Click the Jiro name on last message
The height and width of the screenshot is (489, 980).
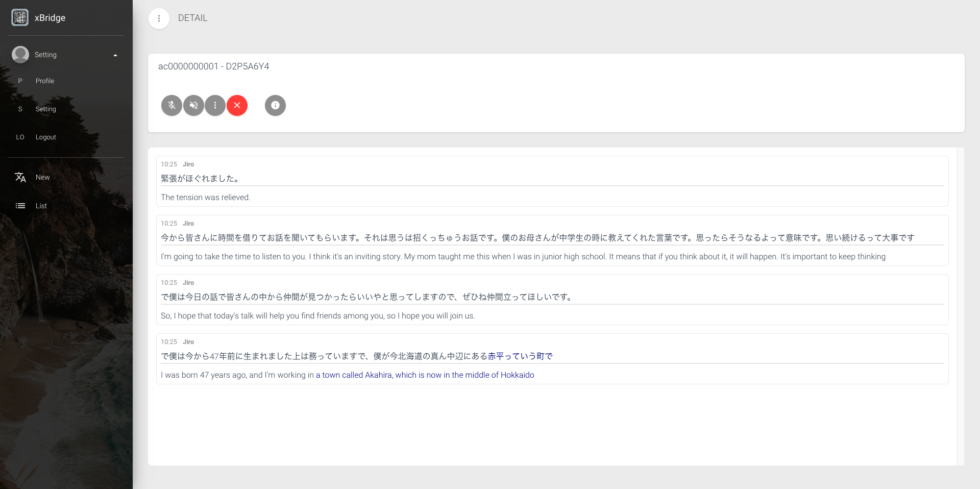click(x=188, y=342)
